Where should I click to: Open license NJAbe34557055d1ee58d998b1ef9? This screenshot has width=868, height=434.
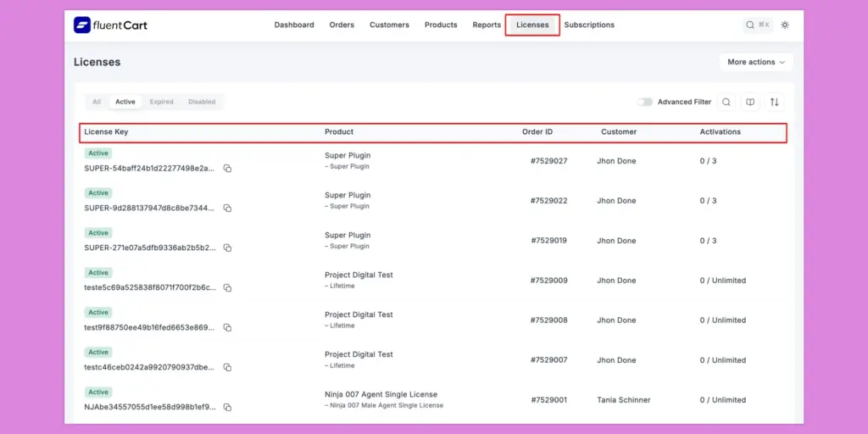149,408
